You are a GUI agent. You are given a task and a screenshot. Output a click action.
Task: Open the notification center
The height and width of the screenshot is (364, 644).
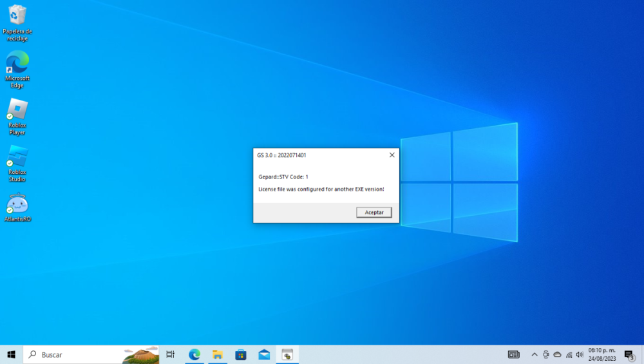[x=629, y=354]
